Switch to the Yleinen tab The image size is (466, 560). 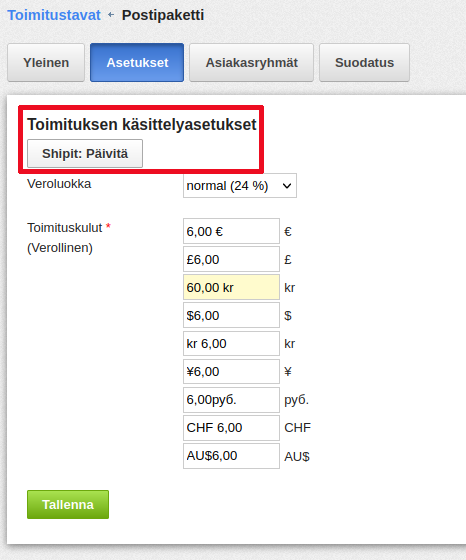pyautogui.click(x=46, y=62)
